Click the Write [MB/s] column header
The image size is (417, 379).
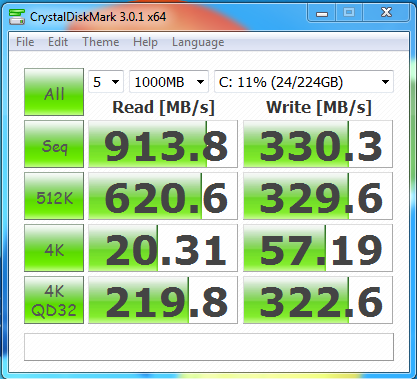click(x=319, y=107)
